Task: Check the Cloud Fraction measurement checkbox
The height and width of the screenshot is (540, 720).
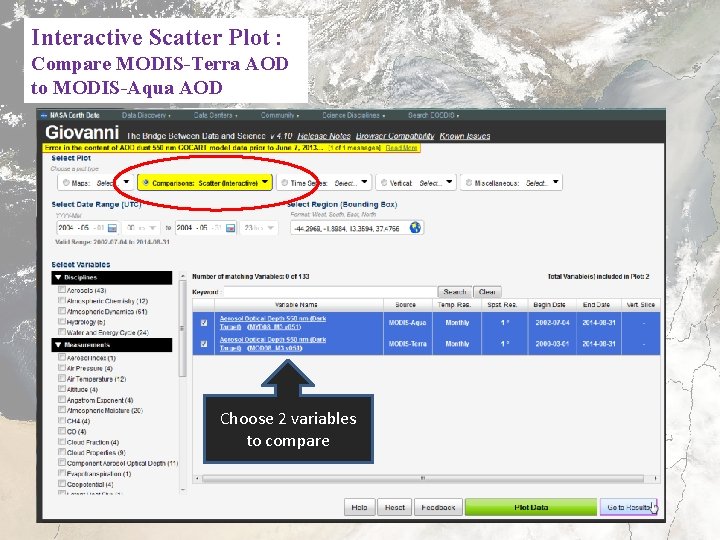Action: click(x=62, y=442)
